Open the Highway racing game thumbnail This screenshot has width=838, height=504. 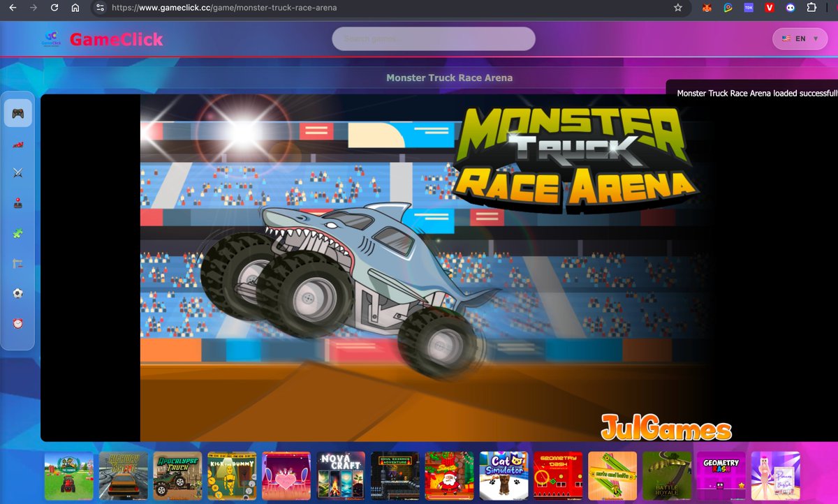tap(124, 475)
